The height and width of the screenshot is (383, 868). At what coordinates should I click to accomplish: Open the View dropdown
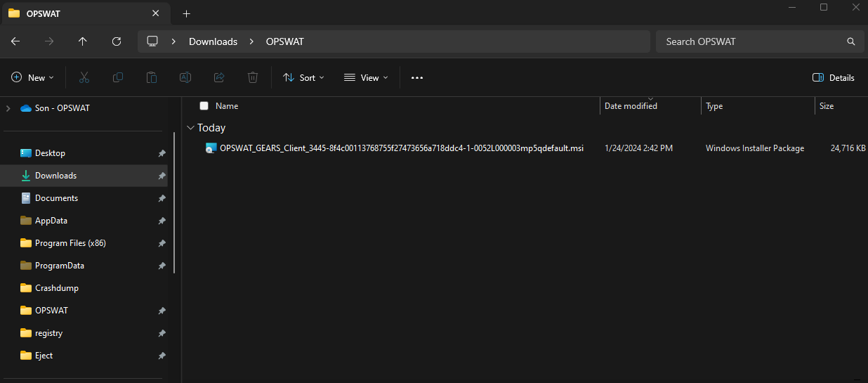[x=366, y=77]
